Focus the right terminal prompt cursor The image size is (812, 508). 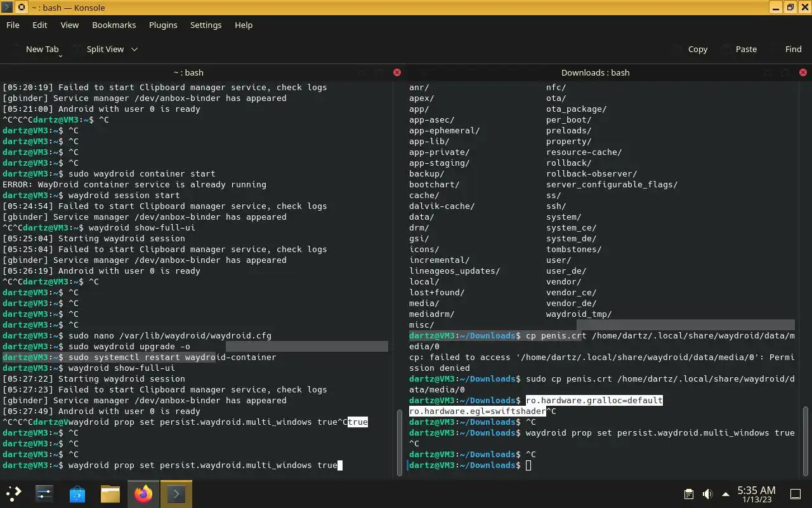pyautogui.click(x=528, y=465)
